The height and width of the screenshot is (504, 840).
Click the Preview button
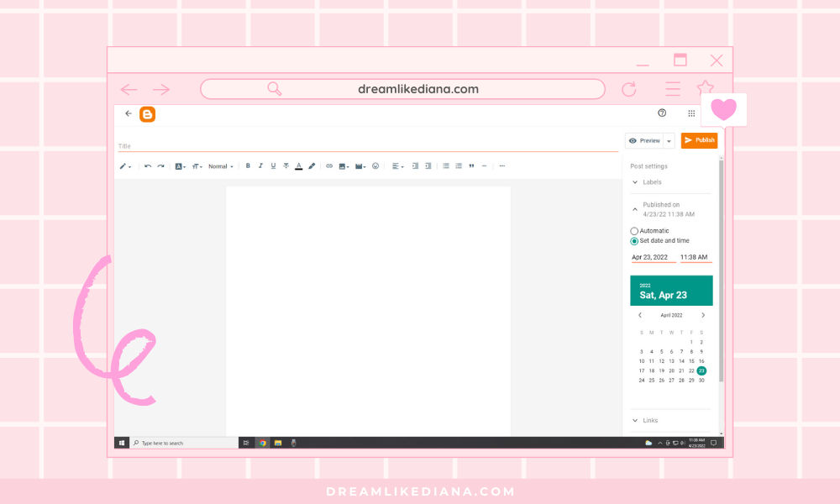pyautogui.click(x=645, y=140)
